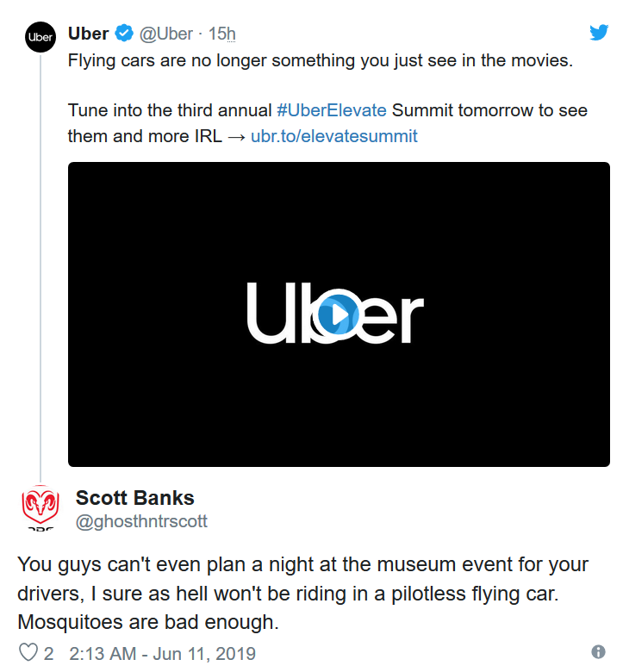
Task: Click the @ghosthntrscott handle
Action: (x=141, y=522)
